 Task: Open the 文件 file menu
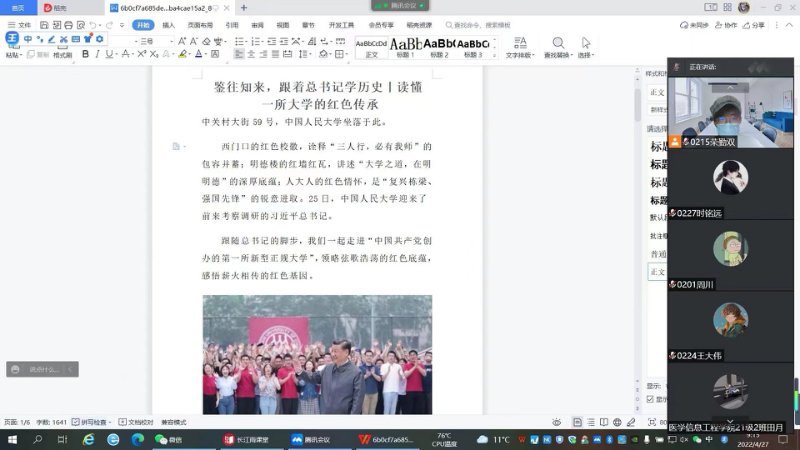pyautogui.click(x=20, y=24)
